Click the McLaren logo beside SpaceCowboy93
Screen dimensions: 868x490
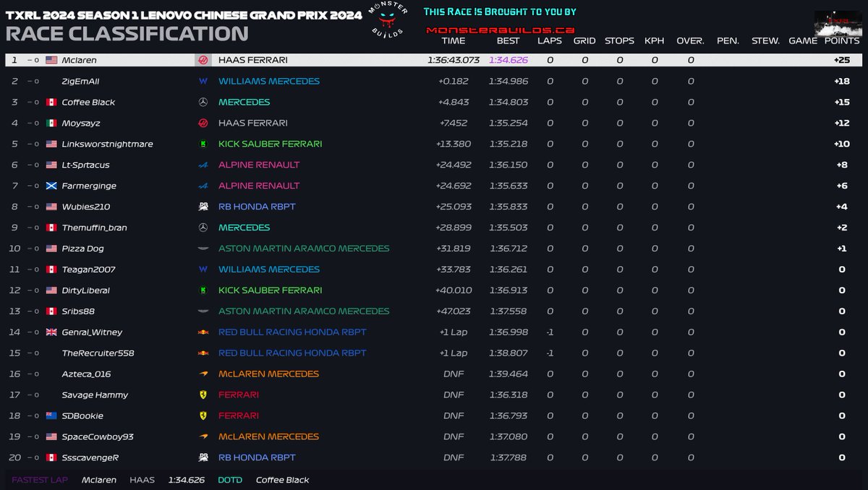(x=203, y=437)
